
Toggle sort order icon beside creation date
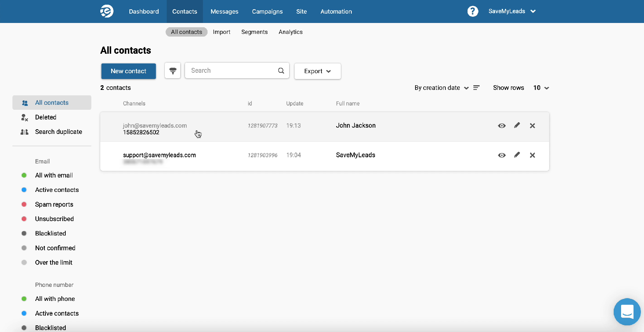(476, 88)
